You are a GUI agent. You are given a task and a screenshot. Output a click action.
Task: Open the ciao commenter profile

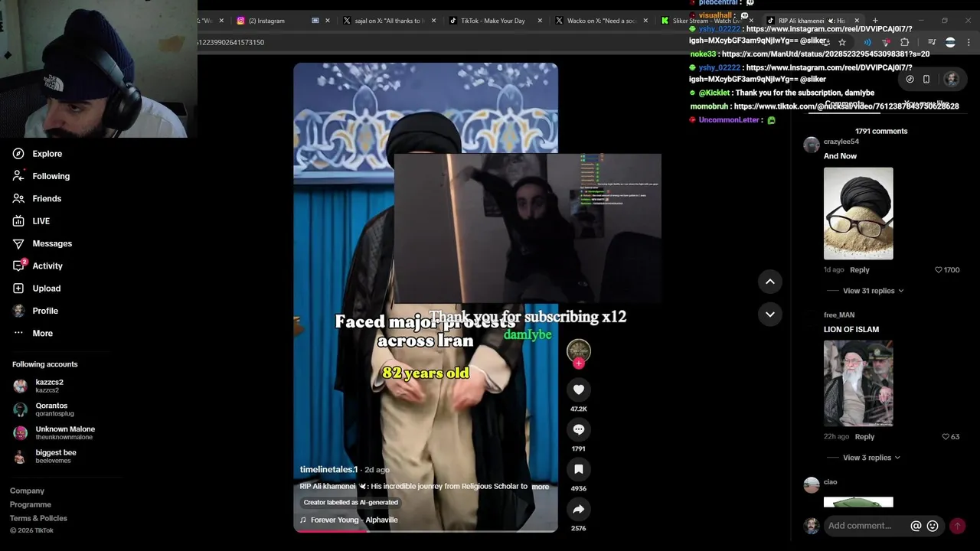(831, 482)
